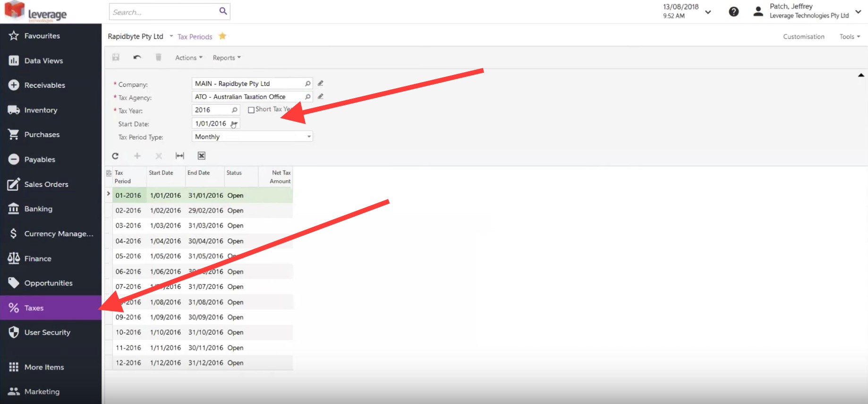Click the delete trash toolbar icon
The image size is (868, 404).
[159, 58]
